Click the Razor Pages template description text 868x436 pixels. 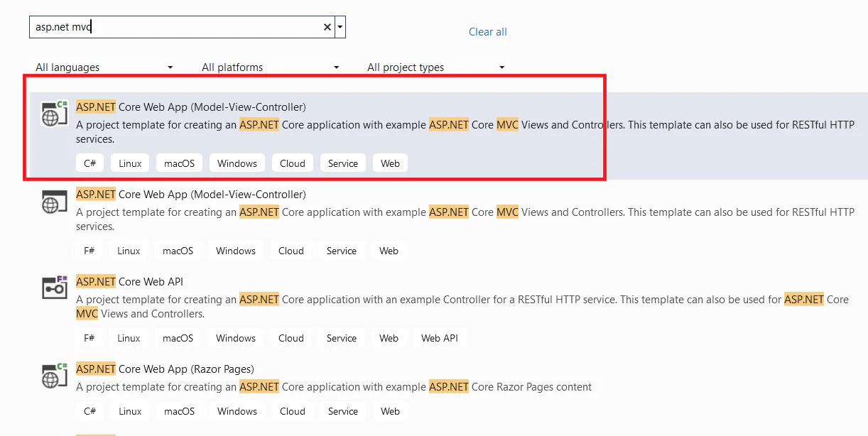click(334, 387)
